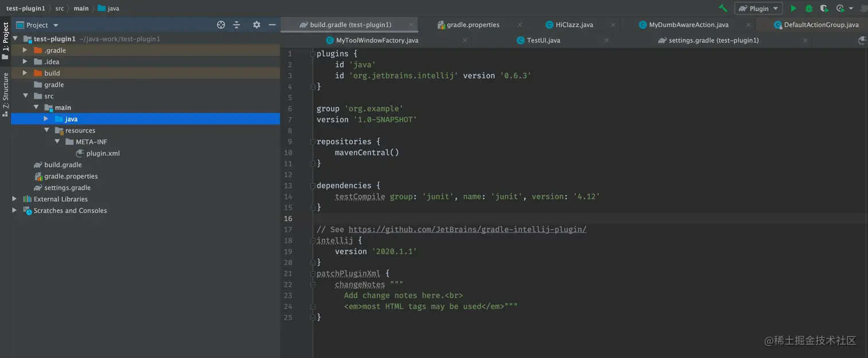The width and height of the screenshot is (868, 358).
Task: Open settings.gradle in project tree
Action: (x=68, y=188)
